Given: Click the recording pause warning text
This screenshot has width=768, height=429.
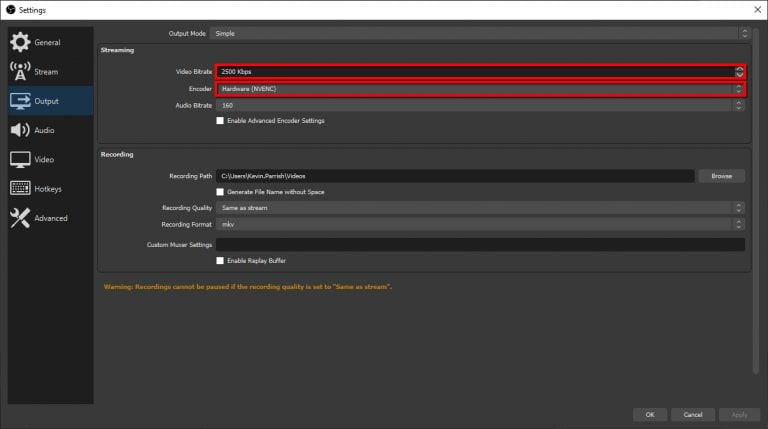Looking at the screenshot, I should 247,286.
